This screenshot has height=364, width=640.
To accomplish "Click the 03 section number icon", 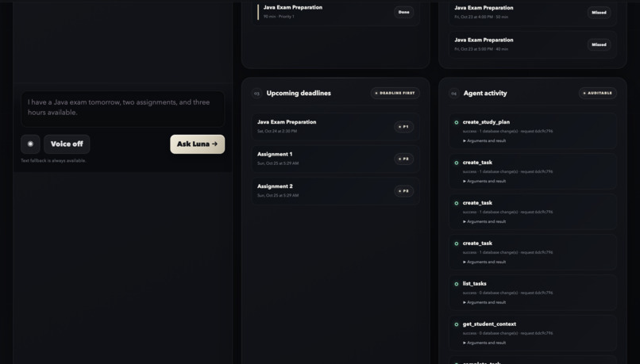I will [256, 94].
